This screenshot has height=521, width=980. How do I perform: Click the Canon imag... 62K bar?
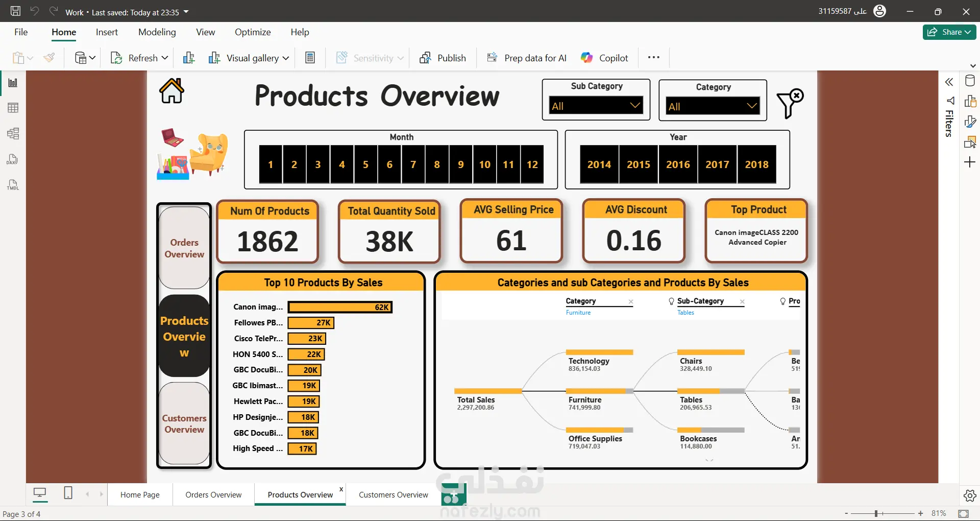click(339, 307)
